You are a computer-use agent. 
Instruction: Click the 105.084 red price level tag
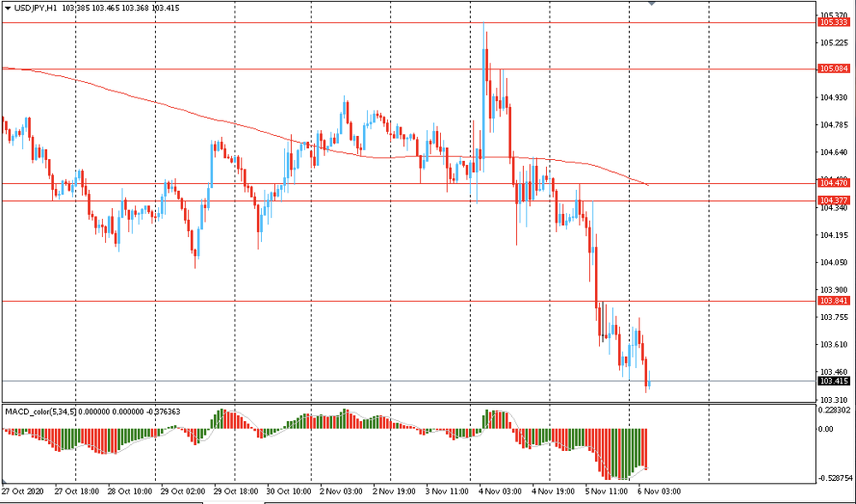click(834, 68)
